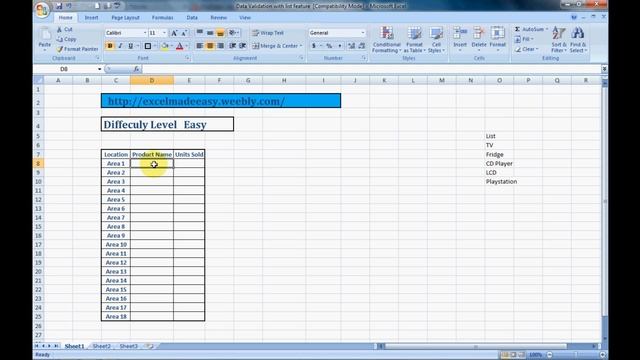Toggle Align Text Left
640x360 pixels.
click(200, 46)
